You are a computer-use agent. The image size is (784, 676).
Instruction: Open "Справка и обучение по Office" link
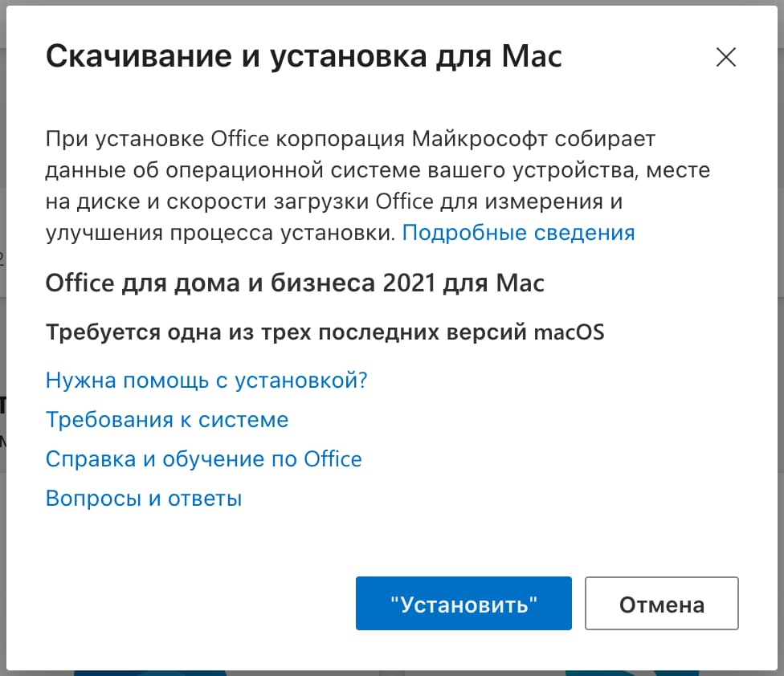(203, 459)
